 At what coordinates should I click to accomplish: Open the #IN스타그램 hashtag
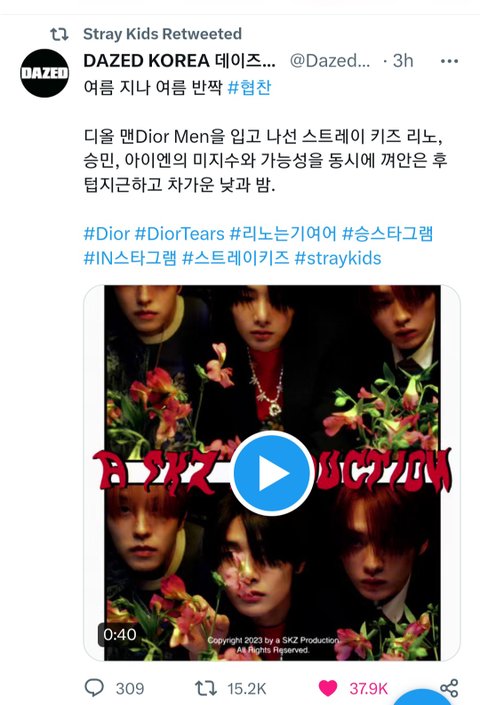coord(130,258)
